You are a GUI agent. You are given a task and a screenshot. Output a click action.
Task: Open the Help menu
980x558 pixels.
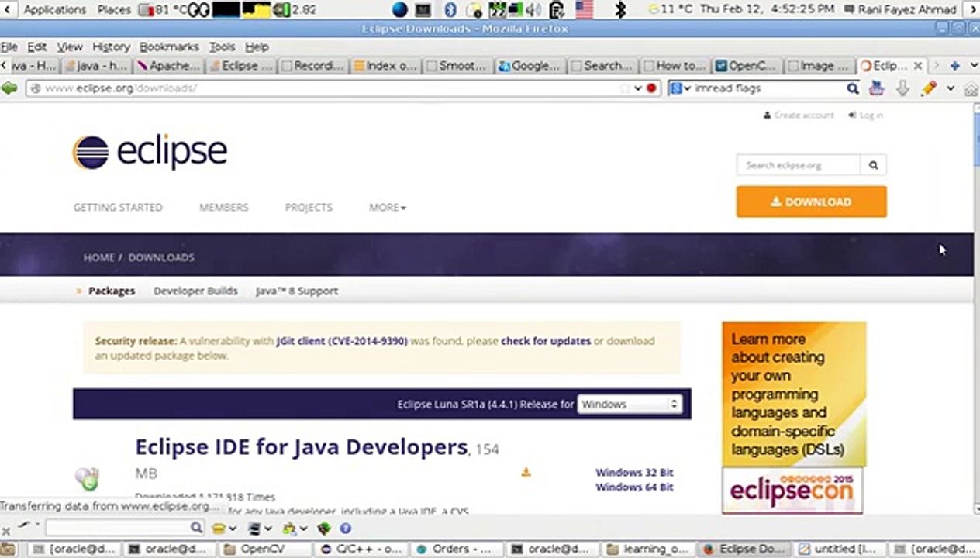[x=257, y=46]
